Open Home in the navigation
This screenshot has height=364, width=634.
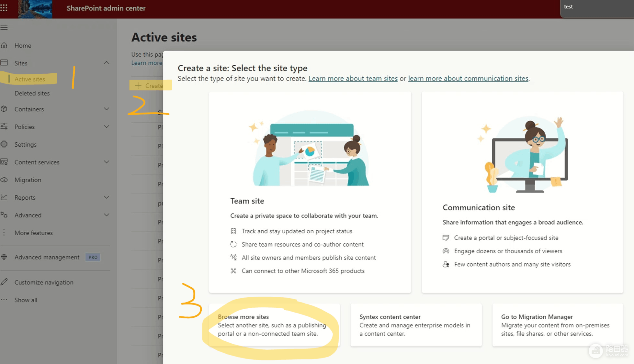point(23,46)
